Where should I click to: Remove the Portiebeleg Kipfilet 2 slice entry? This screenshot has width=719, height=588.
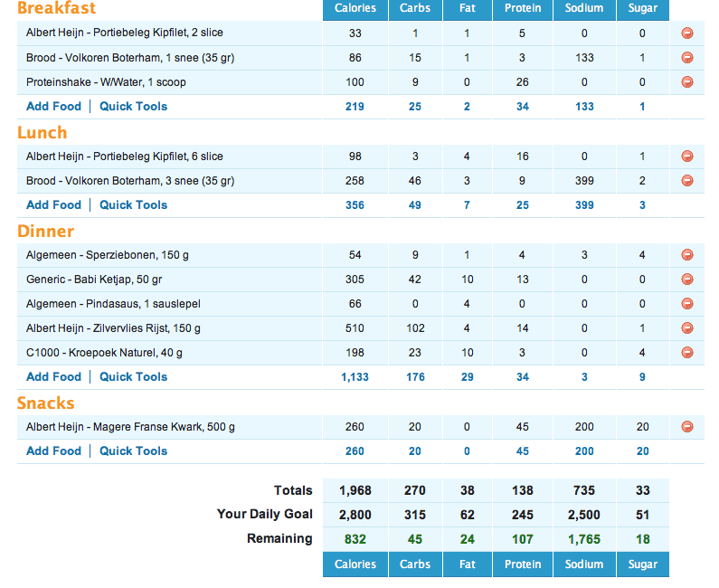687,33
